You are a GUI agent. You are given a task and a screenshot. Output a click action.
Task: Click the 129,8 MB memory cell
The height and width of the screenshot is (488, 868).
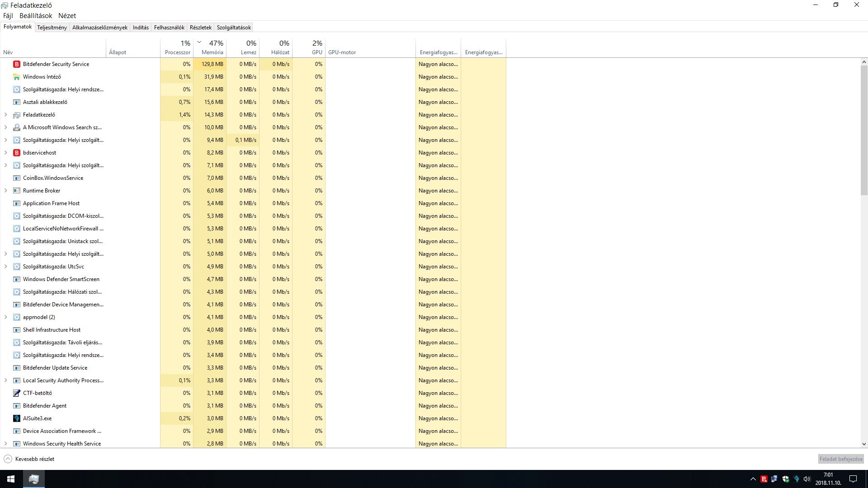click(x=210, y=64)
